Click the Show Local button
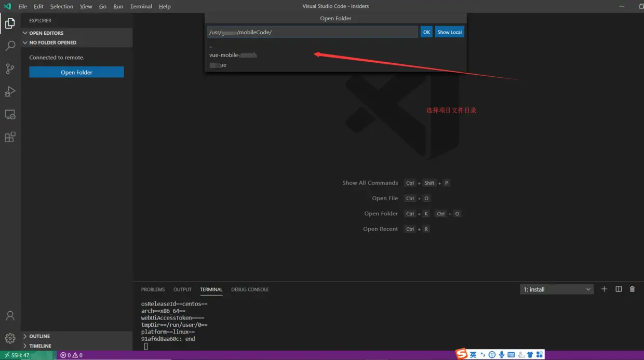Viewport: 644px width, 360px height. [449, 32]
